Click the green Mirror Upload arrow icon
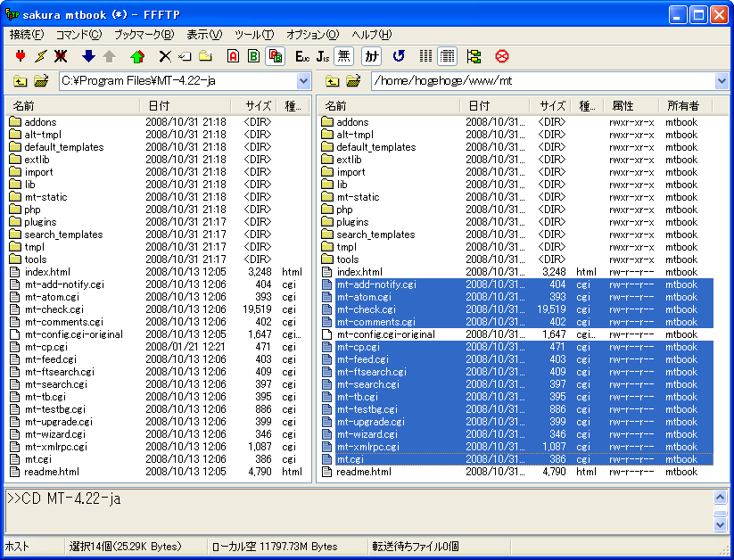This screenshot has height=560, width=734. (x=137, y=56)
